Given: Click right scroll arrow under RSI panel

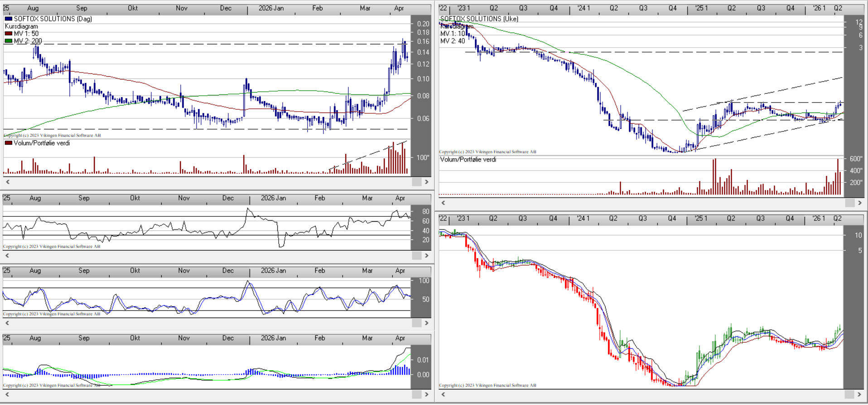Looking at the screenshot, I should [426, 256].
